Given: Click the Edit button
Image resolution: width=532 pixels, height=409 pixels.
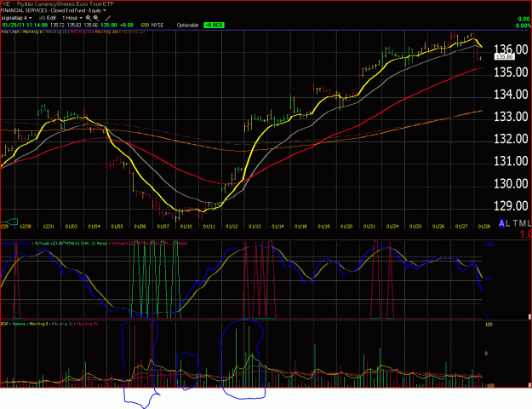Looking at the screenshot, I should [x=51, y=18].
